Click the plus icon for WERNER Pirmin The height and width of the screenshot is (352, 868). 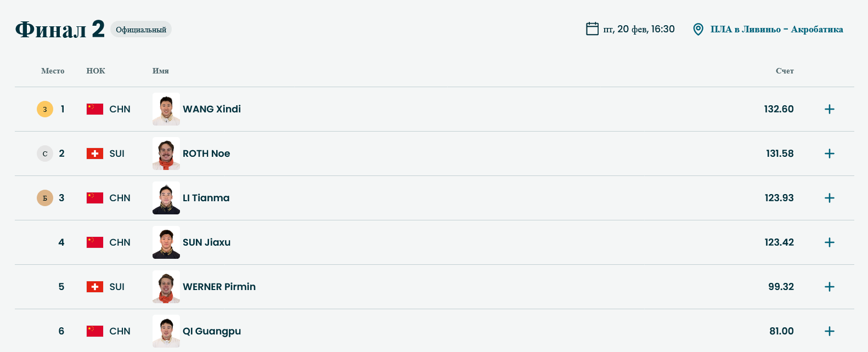(829, 287)
